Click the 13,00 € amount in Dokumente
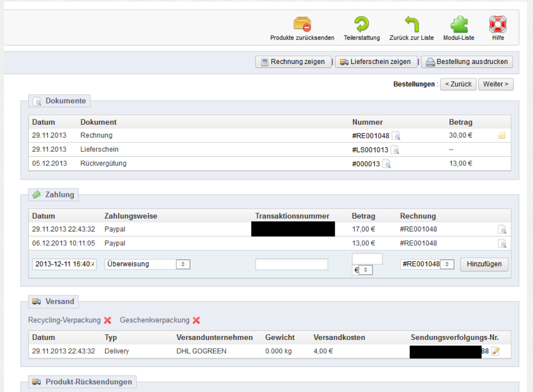This screenshot has width=533, height=392. pyautogui.click(x=461, y=163)
